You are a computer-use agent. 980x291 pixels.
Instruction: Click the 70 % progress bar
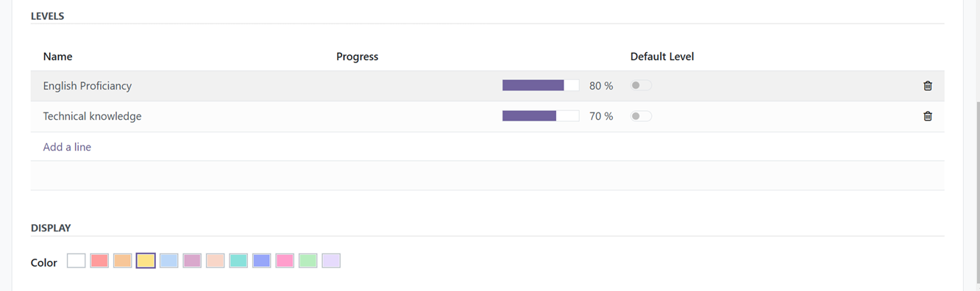point(541,115)
